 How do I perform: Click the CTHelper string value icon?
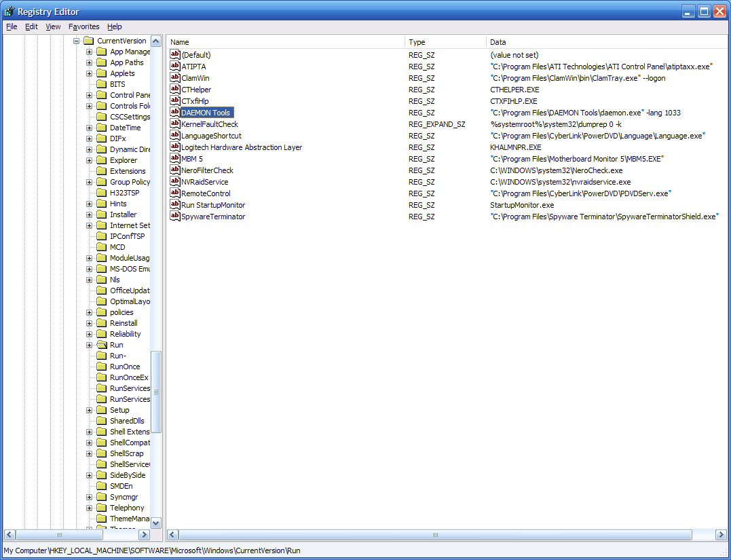[x=175, y=90]
